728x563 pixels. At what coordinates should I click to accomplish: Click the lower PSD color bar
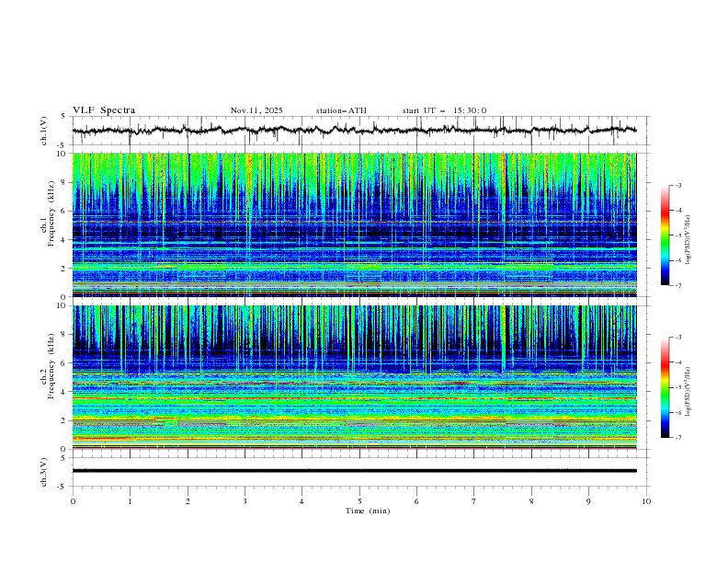pos(665,387)
